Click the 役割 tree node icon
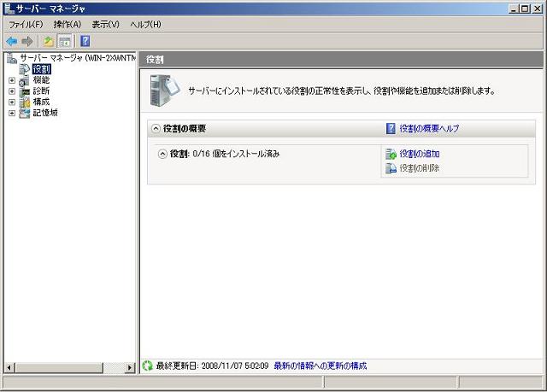Image resolution: width=547 pixels, height=392 pixels. (x=25, y=69)
